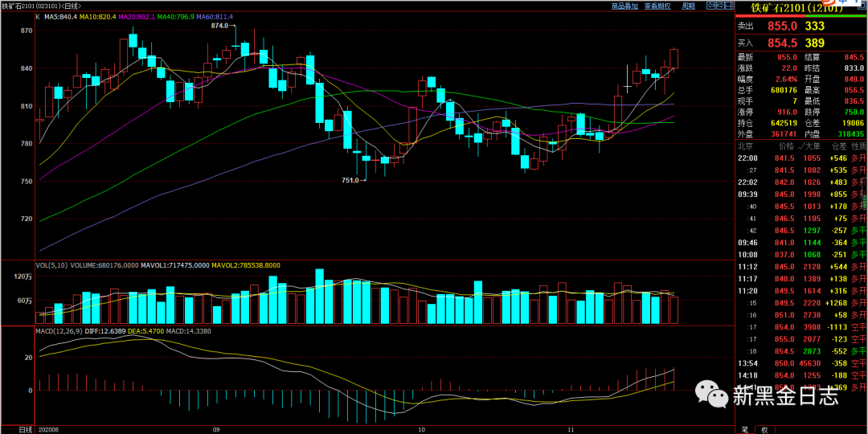
Task: Click the 北京 time column header
Action: pyautogui.click(x=745, y=146)
